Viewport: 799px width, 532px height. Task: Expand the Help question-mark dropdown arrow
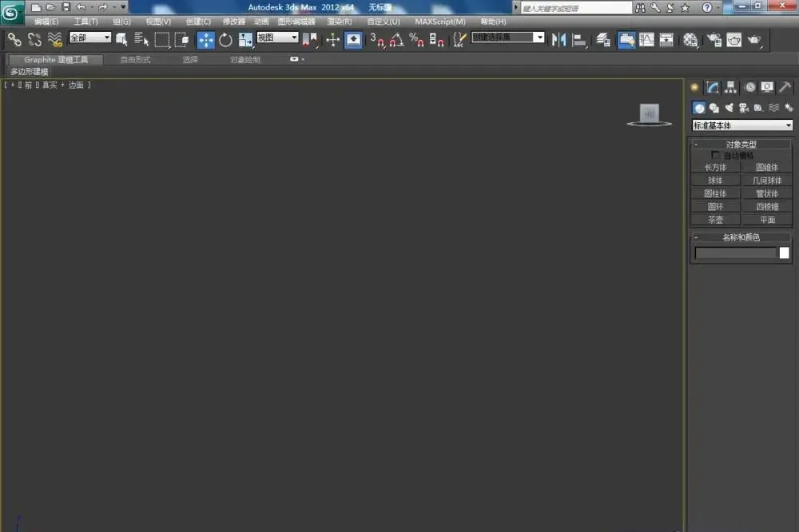click(718, 8)
